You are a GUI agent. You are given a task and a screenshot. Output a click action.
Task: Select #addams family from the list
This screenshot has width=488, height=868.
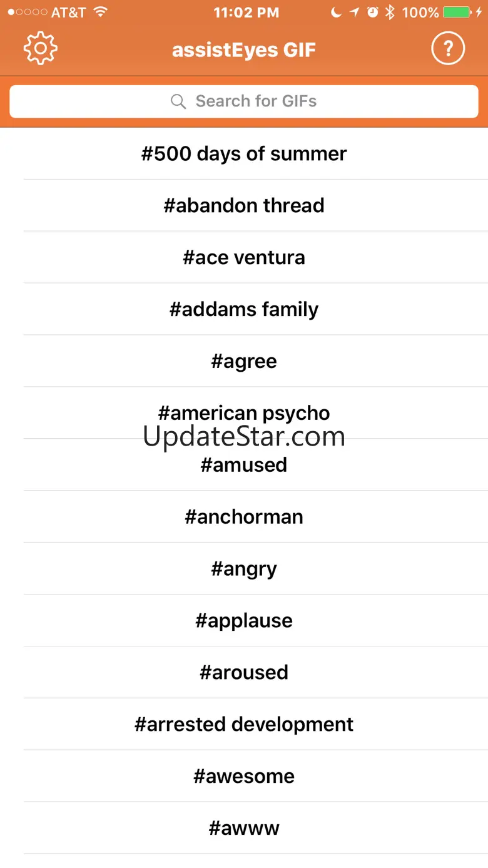click(x=244, y=309)
